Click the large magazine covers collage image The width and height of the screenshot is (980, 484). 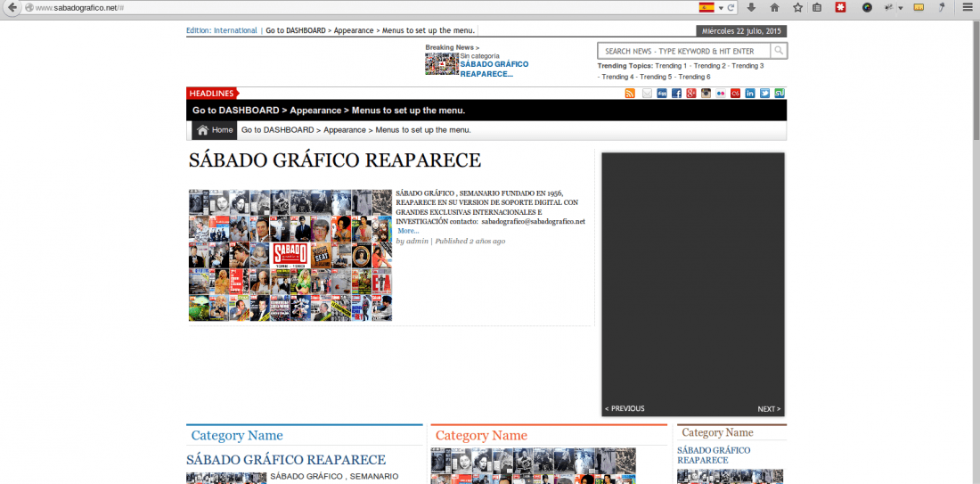pos(290,255)
